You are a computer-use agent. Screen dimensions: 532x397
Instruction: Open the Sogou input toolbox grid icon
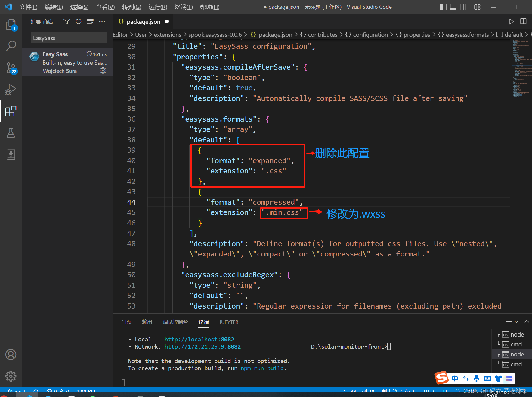click(509, 378)
